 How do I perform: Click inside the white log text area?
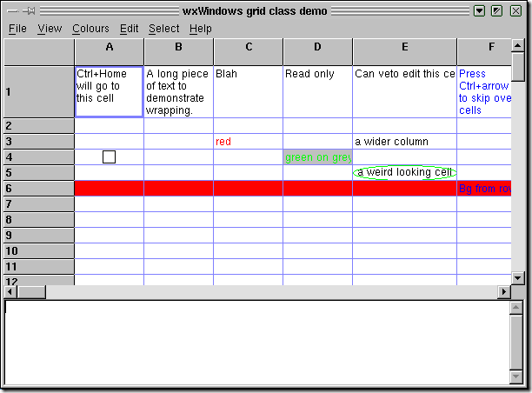point(256,343)
